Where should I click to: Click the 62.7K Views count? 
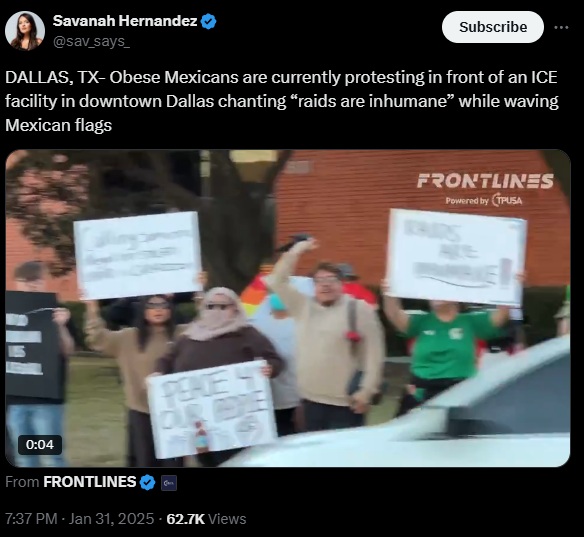(206, 519)
